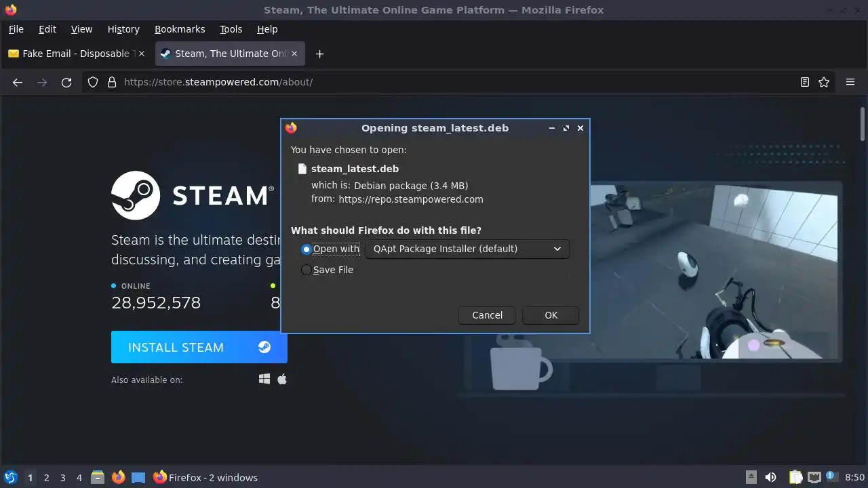Go back to previous page

click(x=18, y=82)
